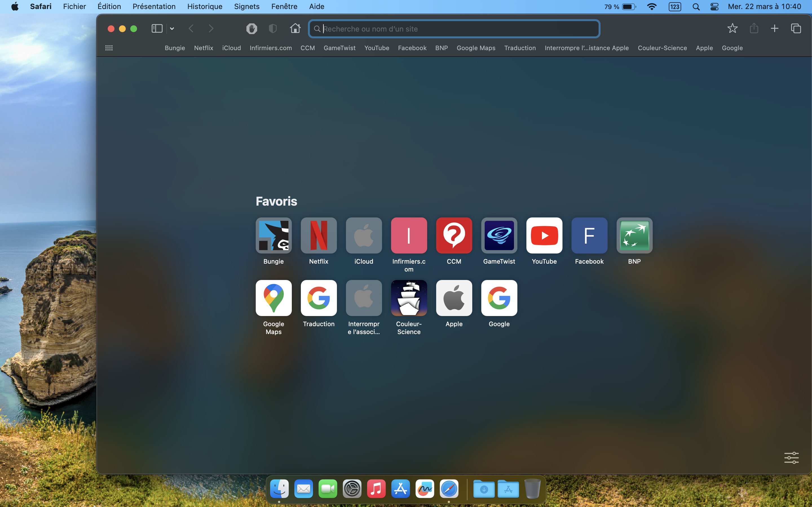The height and width of the screenshot is (507, 812).
Task: Open Control Center in the menu bar
Action: (714, 7)
